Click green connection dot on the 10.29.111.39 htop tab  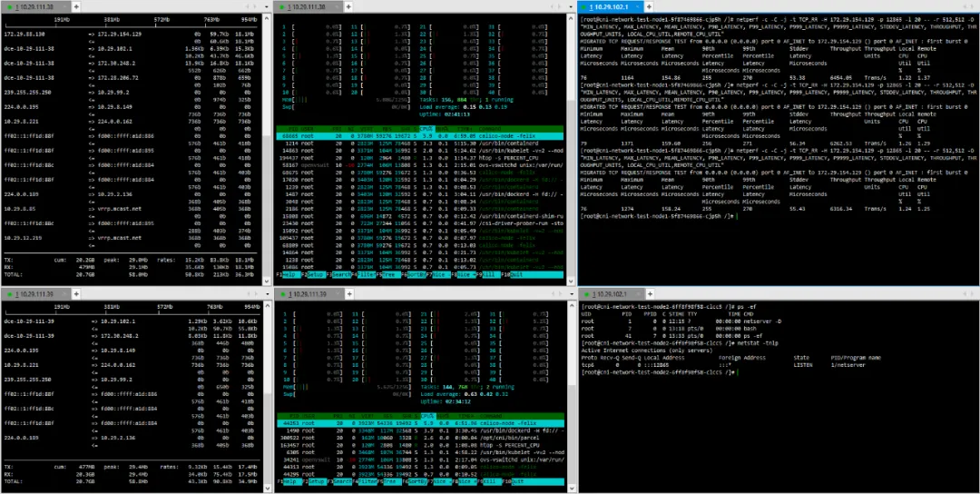pos(282,294)
